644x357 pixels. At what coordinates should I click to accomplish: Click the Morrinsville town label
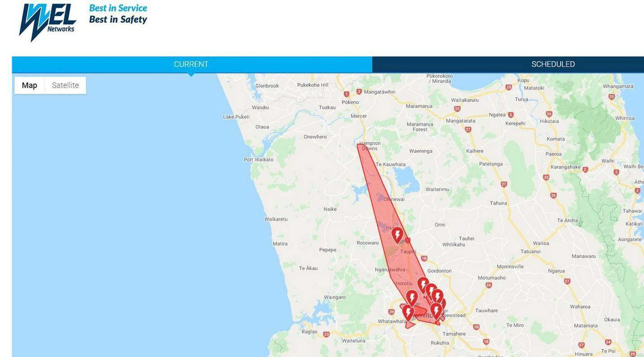510,267
